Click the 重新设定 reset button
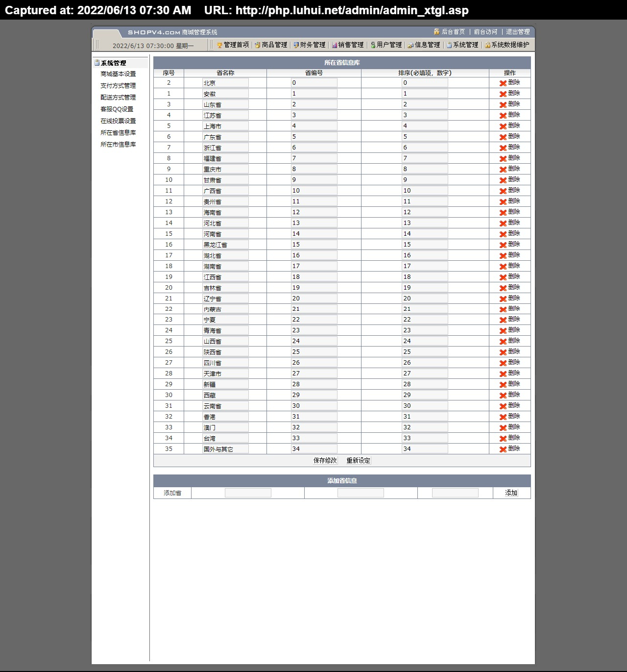Viewport: 627px width, 672px height. pyautogui.click(x=359, y=461)
